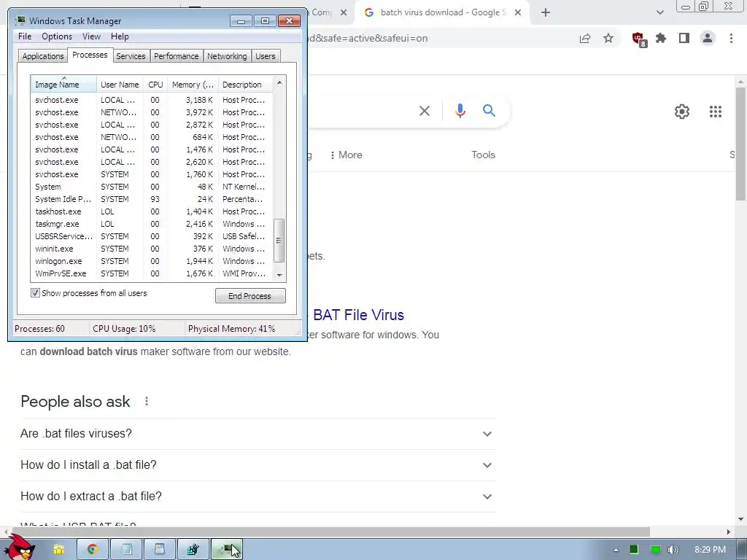This screenshot has height=560, width=747.
Task: Open the Task Manager Options menu
Action: tap(57, 36)
